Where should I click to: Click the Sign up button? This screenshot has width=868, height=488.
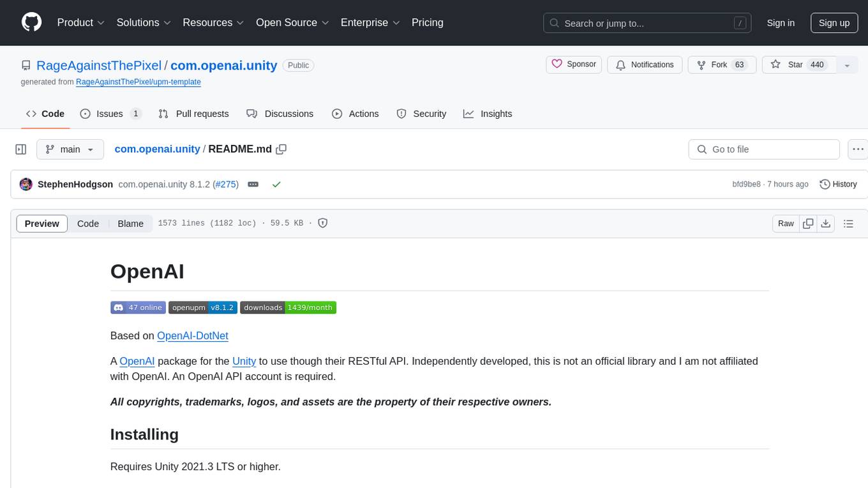(834, 23)
